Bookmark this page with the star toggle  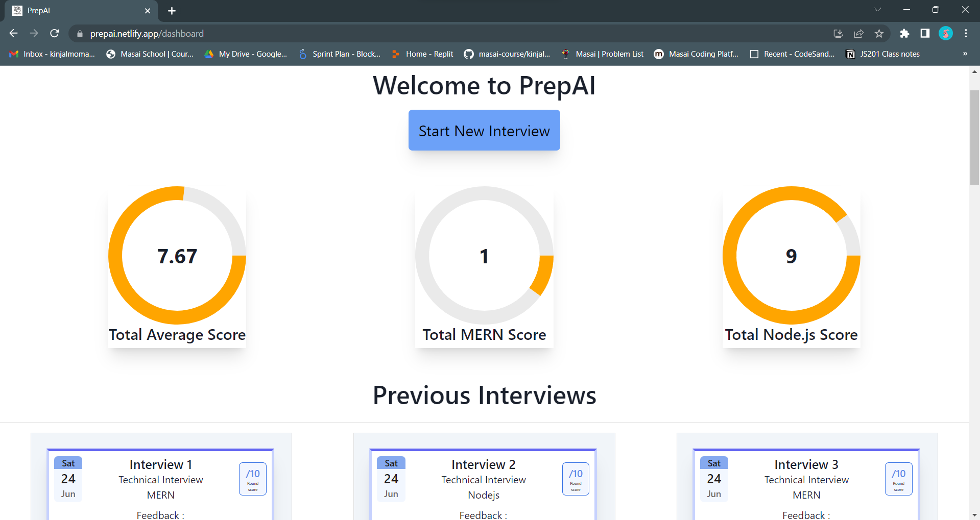(x=879, y=33)
